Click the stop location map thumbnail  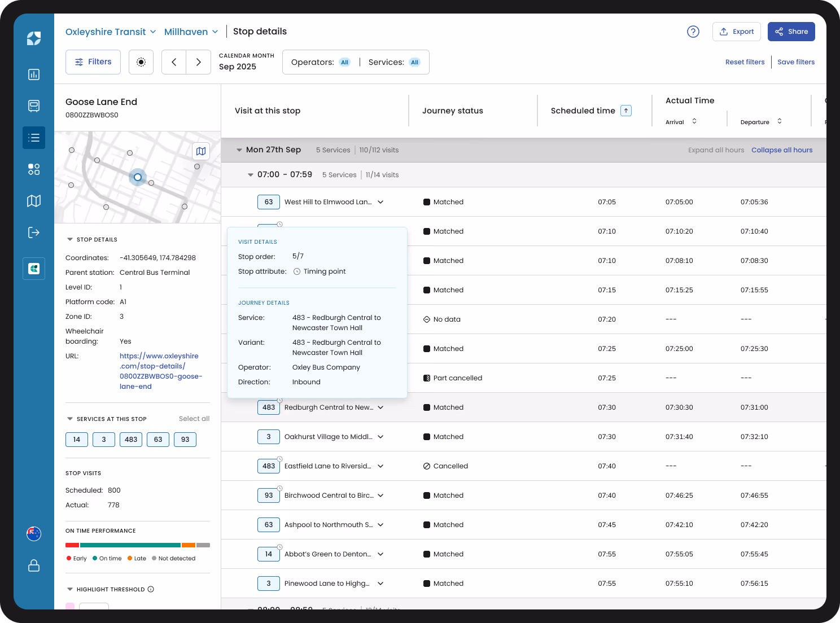pos(138,177)
